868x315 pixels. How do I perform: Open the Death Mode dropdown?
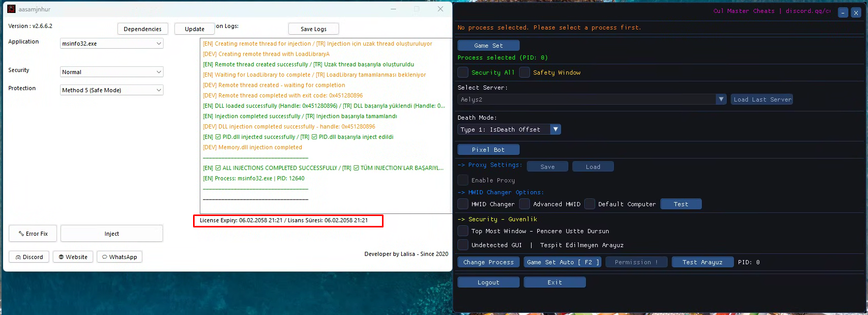point(509,130)
